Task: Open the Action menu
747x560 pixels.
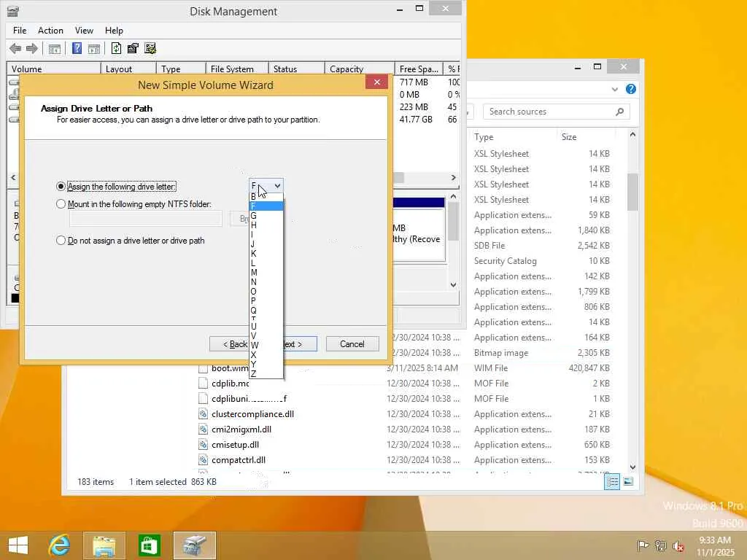Action: pyautogui.click(x=50, y=31)
